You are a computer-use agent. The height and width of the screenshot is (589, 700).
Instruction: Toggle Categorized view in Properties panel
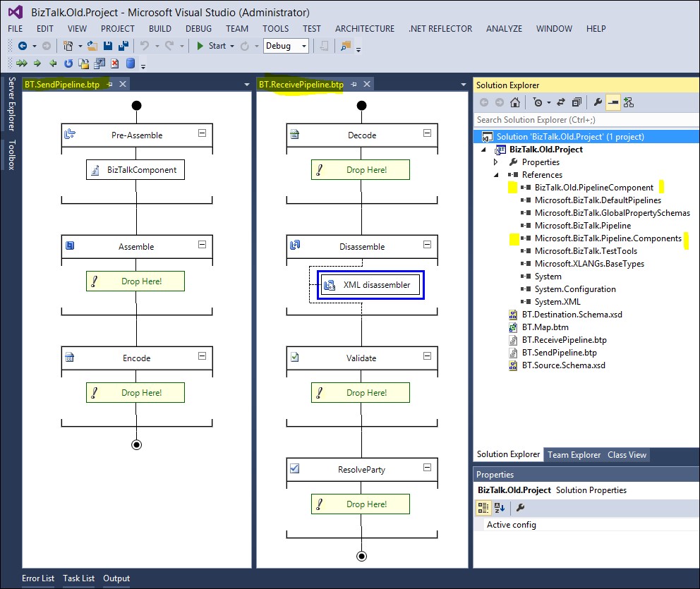483,508
